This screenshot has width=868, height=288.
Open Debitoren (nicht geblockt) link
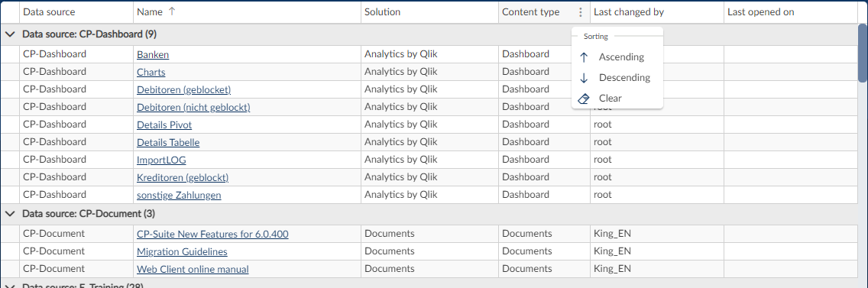[x=193, y=107]
